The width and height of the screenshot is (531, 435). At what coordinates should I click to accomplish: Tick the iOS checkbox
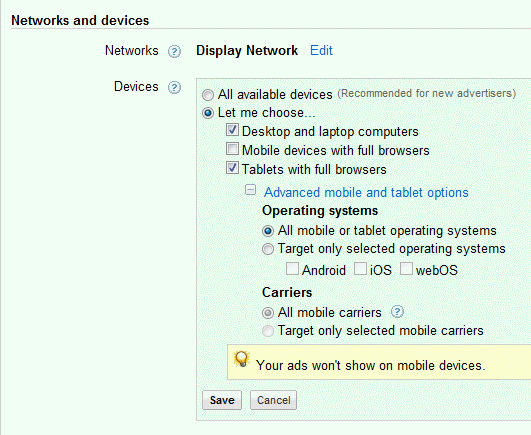click(360, 269)
